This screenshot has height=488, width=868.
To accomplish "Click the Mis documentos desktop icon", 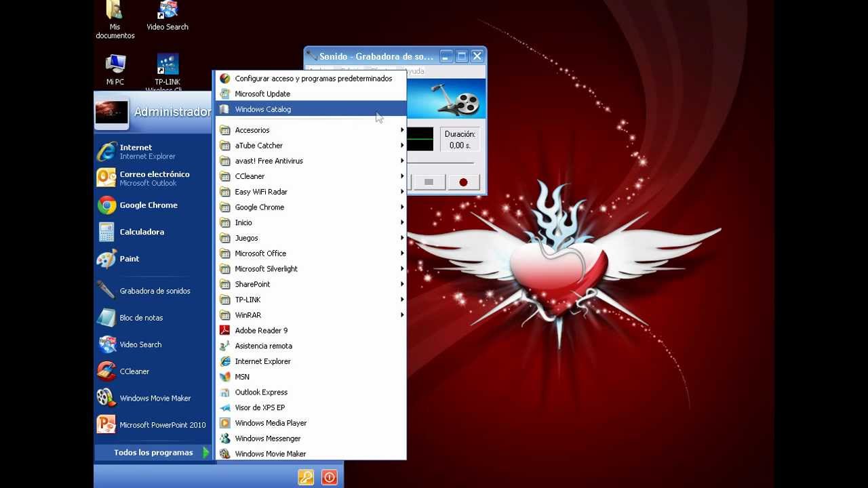I will (115, 20).
